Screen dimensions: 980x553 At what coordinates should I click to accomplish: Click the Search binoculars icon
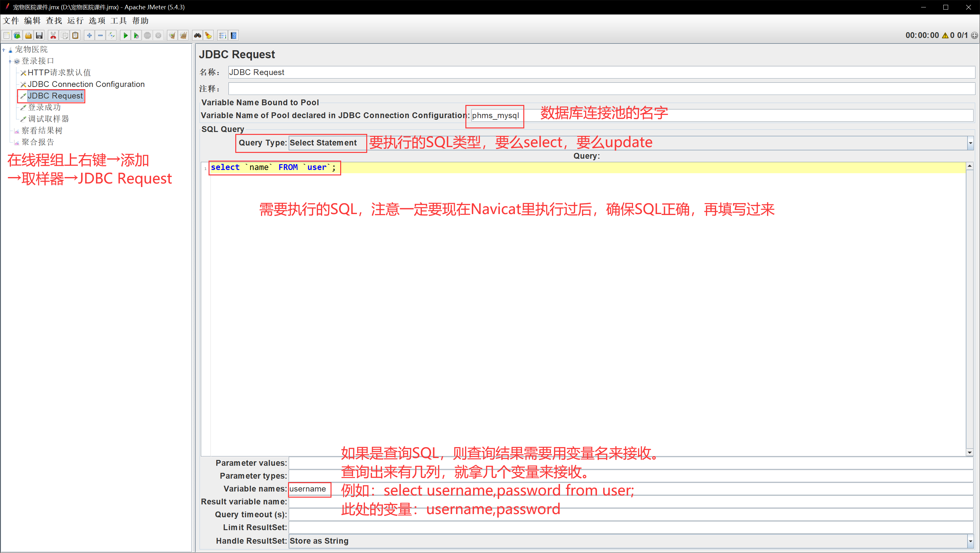pyautogui.click(x=197, y=35)
